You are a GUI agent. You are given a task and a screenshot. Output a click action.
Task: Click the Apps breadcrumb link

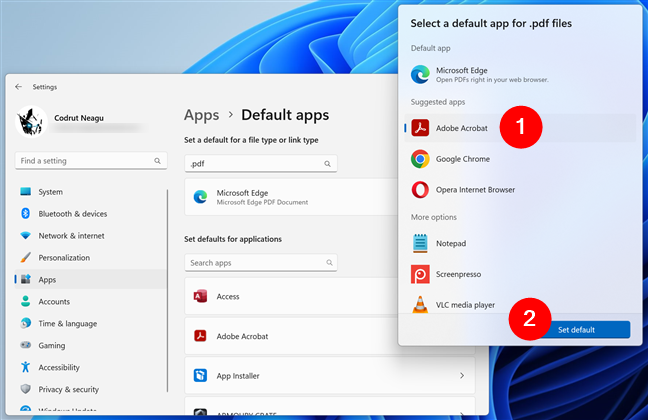click(202, 115)
